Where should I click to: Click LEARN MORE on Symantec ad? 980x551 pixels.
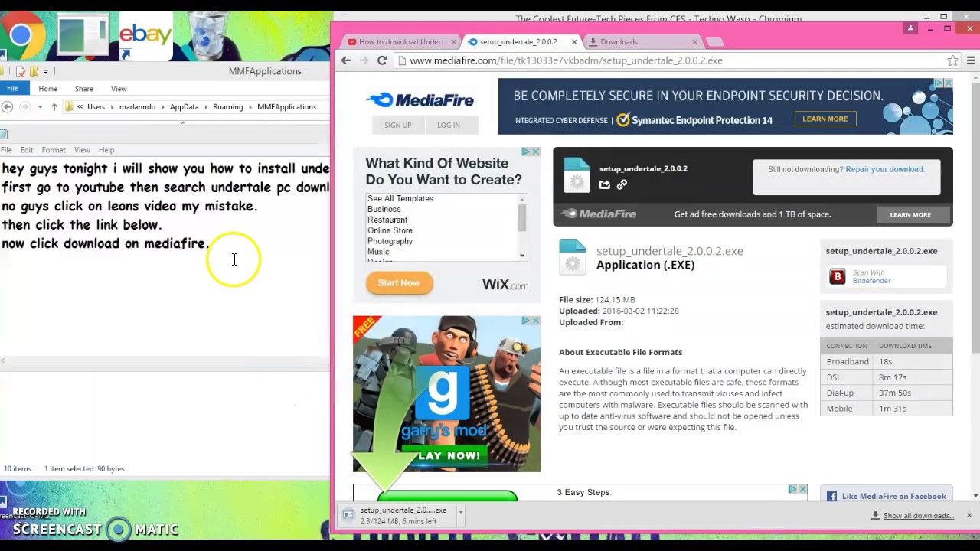(x=825, y=119)
